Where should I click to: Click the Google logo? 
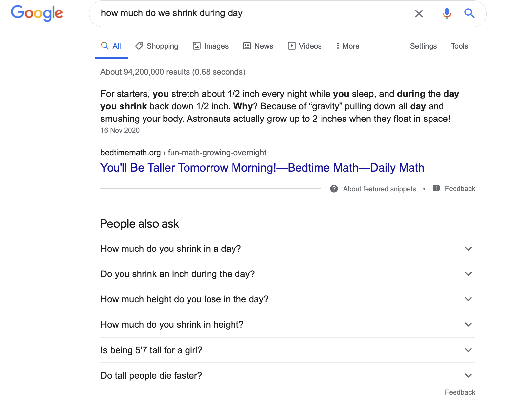[37, 13]
